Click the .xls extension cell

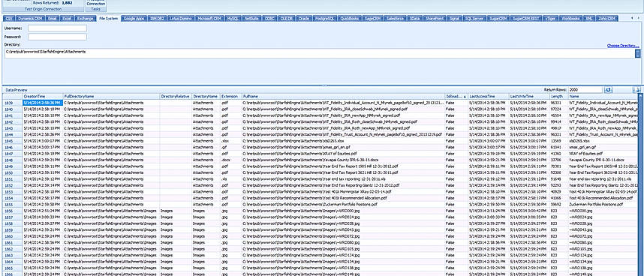point(231,179)
